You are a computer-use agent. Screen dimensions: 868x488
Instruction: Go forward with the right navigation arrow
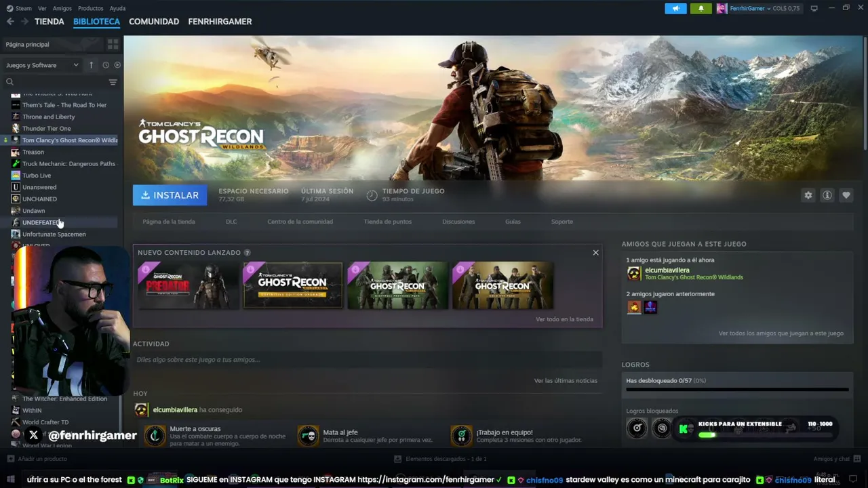point(24,22)
